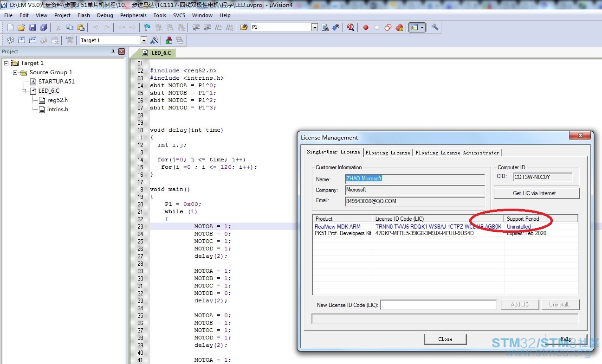
Task: Click the Save All icon
Action: (x=44, y=27)
